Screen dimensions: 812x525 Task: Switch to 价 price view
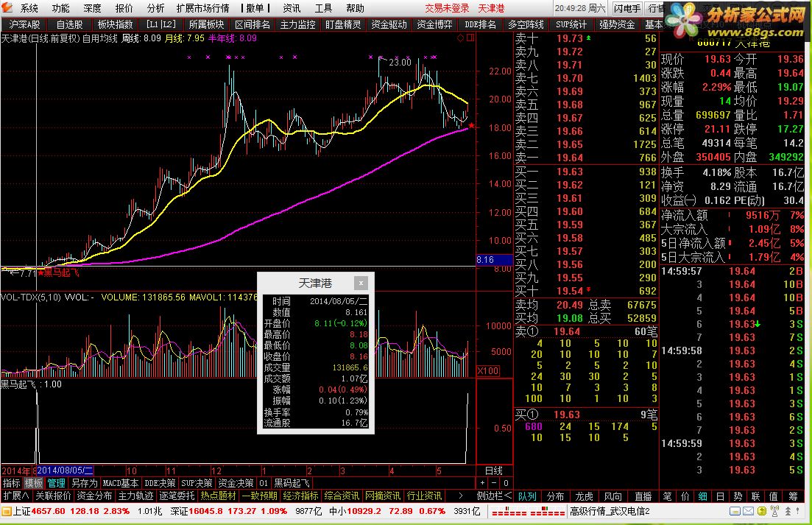685,496
